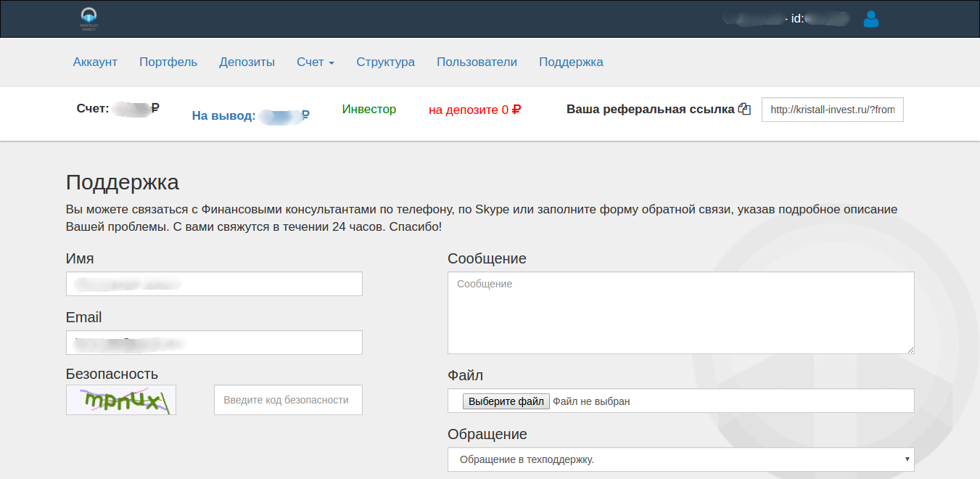Open the Обращение type dropdown
The height and width of the screenshot is (479, 980).
coord(681,459)
